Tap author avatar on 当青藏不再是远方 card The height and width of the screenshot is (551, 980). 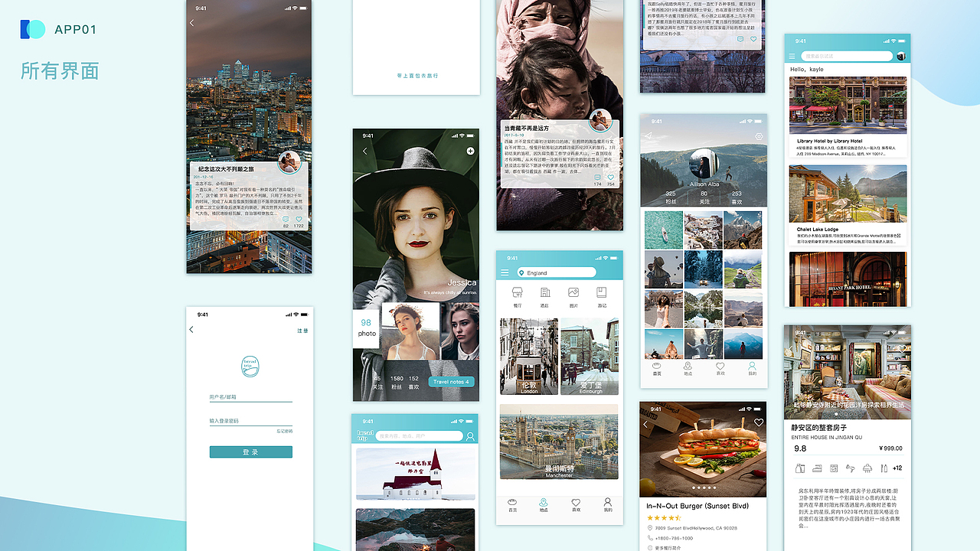(x=600, y=120)
